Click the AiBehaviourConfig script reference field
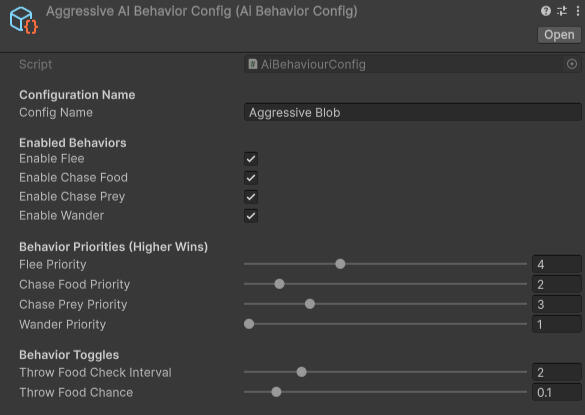The width and height of the screenshot is (585, 415). (x=412, y=64)
